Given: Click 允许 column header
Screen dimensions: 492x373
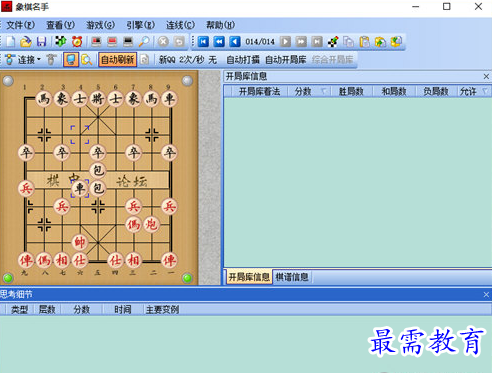Looking at the screenshot, I should coord(474,91).
